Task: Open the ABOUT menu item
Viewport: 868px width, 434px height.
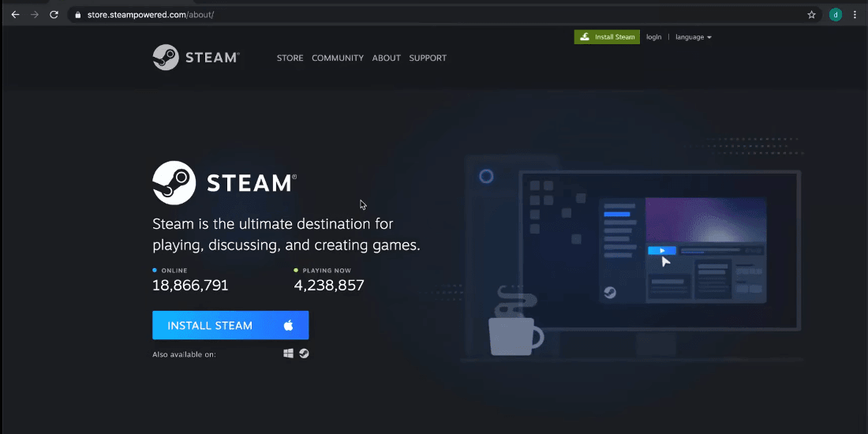Action: point(387,58)
